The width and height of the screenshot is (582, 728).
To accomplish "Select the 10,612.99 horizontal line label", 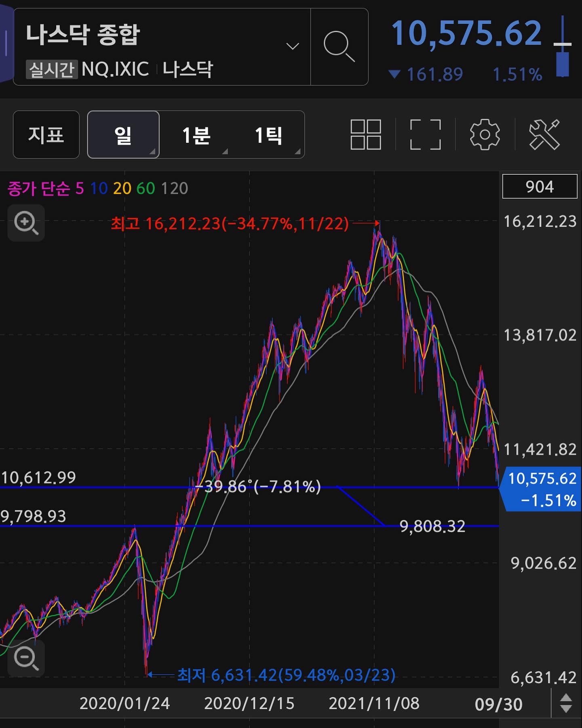I will [x=38, y=478].
